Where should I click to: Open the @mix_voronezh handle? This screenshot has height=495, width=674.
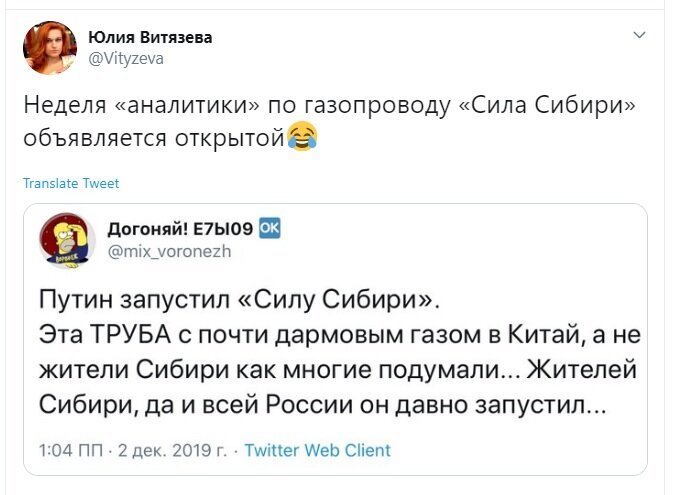click(169, 251)
